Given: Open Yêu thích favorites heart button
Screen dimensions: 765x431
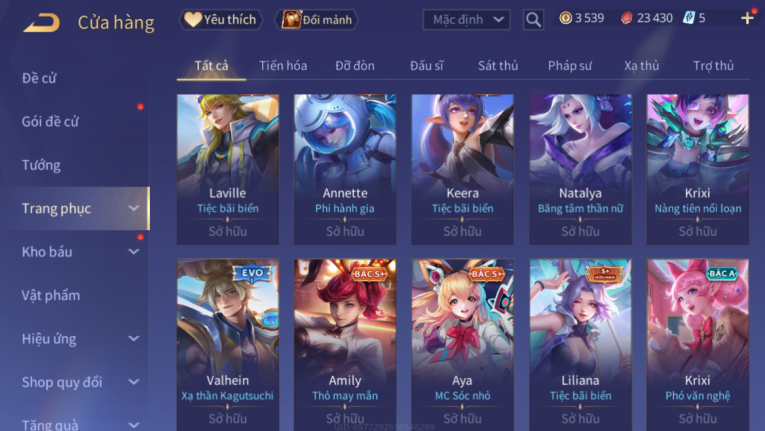Looking at the screenshot, I should pos(221,20).
